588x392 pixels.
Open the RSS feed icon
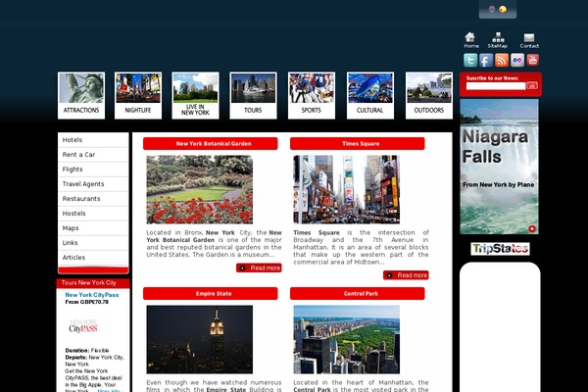click(502, 60)
